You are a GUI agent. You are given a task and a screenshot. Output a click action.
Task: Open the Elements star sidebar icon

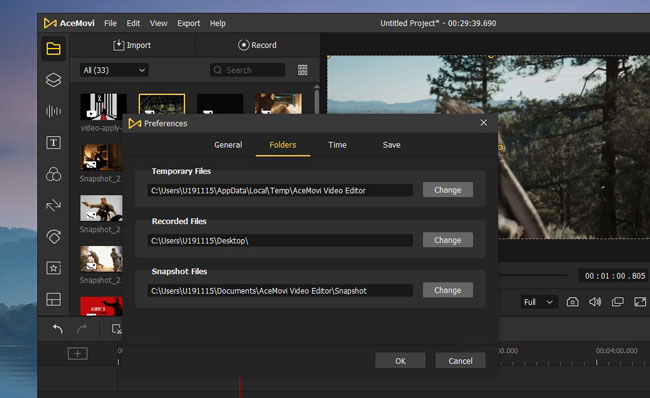pos(53,268)
